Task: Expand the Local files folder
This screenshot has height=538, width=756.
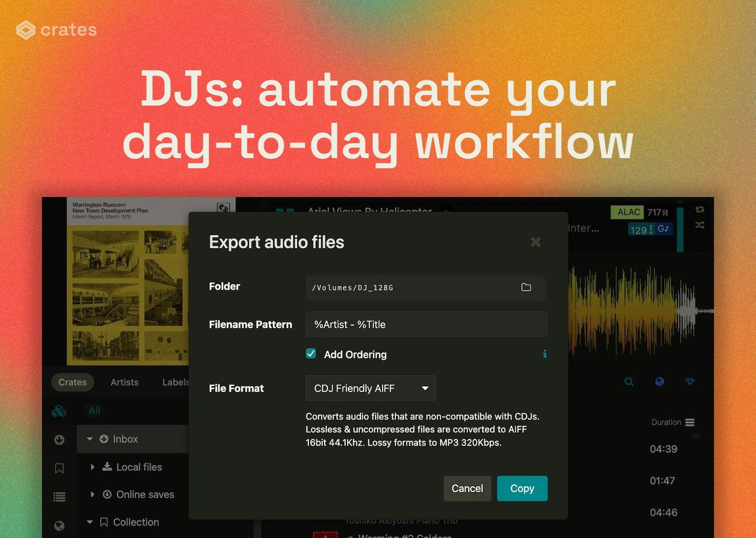Action: (92, 467)
